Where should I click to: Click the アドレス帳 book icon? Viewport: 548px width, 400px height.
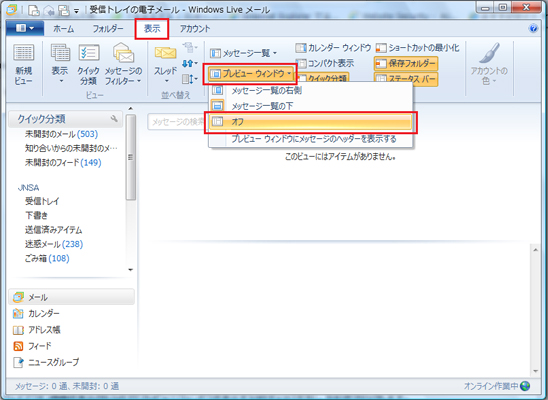18,330
